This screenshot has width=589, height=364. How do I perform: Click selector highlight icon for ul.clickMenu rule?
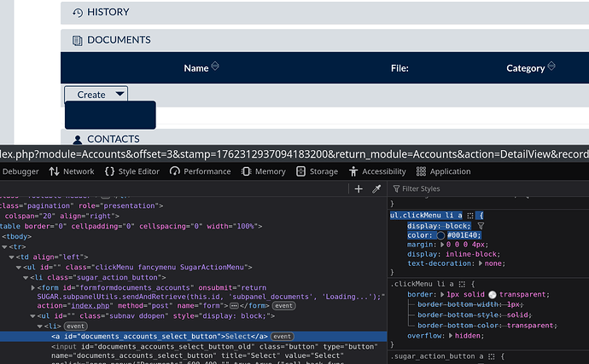pos(469,215)
